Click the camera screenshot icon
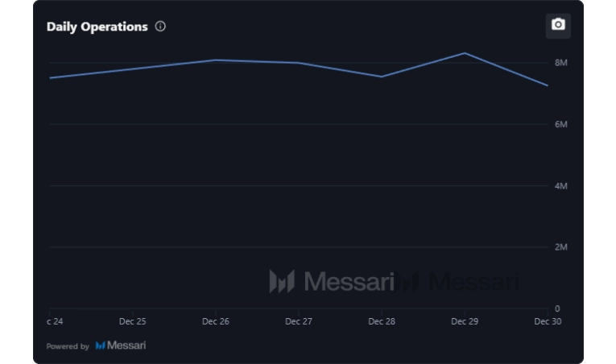Viewport: 616px width, 364px height. coord(558,25)
